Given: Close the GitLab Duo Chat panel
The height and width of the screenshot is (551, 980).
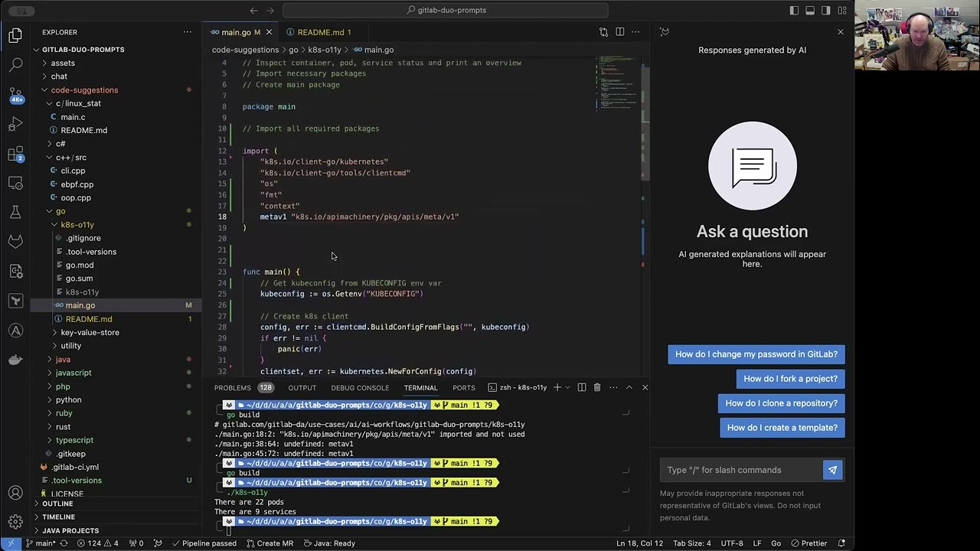Looking at the screenshot, I should click(841, 32).
